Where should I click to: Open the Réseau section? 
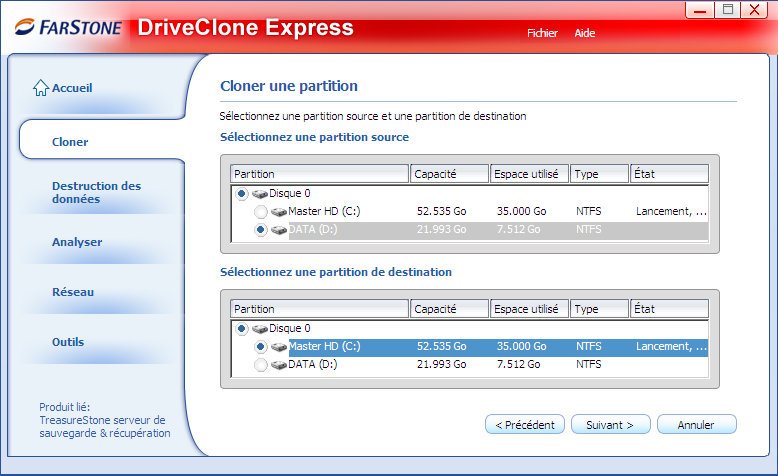pyautogui.click(x=73, y=292)
